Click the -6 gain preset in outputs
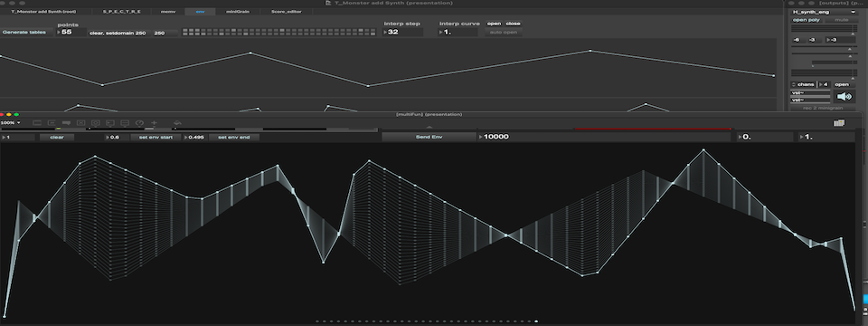Screen dimensions: 868x326 (x=797, y=40)
